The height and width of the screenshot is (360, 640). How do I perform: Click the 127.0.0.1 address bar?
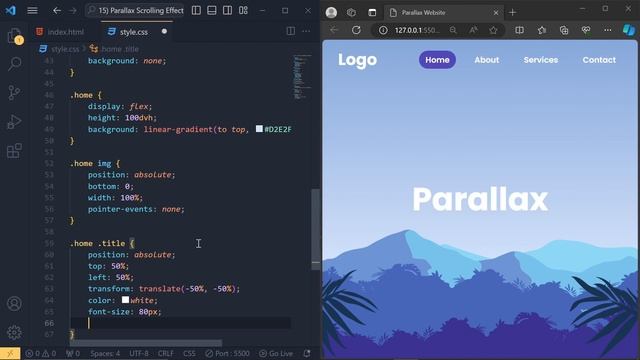tap(417, 30)
